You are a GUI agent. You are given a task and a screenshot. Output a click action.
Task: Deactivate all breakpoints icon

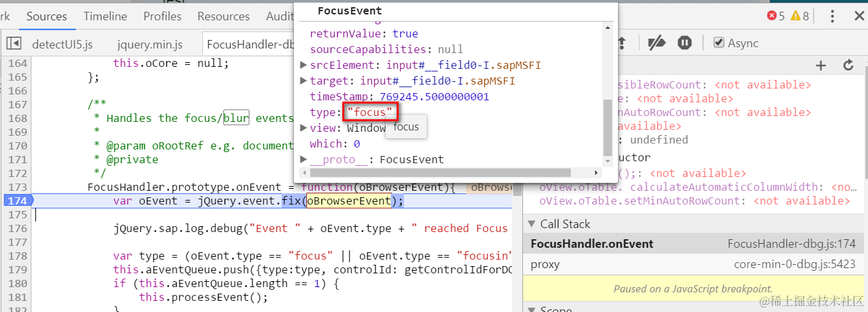tap(657, 43)
